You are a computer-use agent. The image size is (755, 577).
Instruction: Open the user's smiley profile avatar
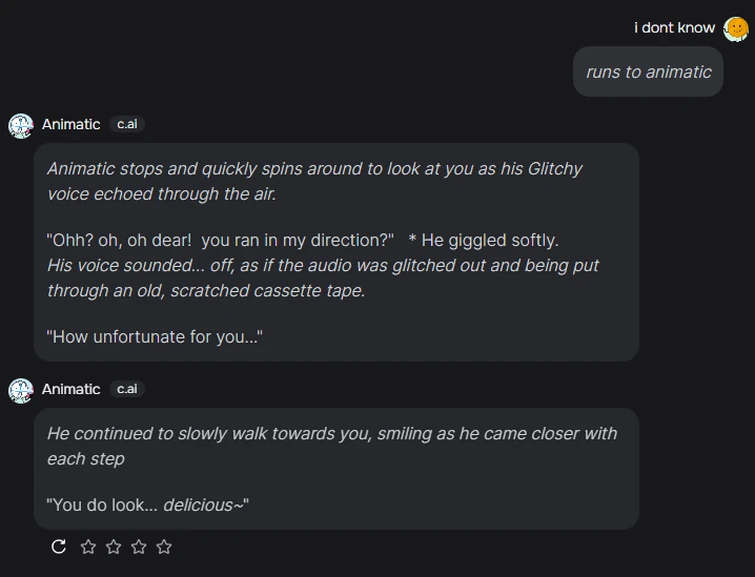736,28
